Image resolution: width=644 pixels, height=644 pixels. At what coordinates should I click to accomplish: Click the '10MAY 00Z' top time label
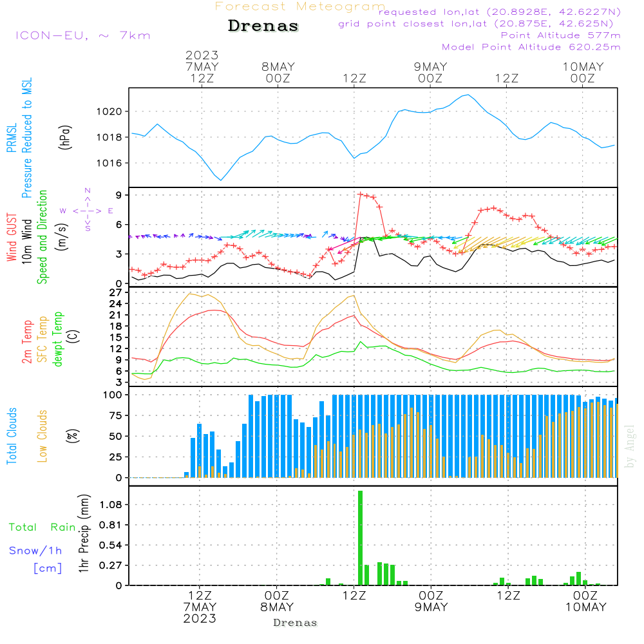[x=583, y=72]
